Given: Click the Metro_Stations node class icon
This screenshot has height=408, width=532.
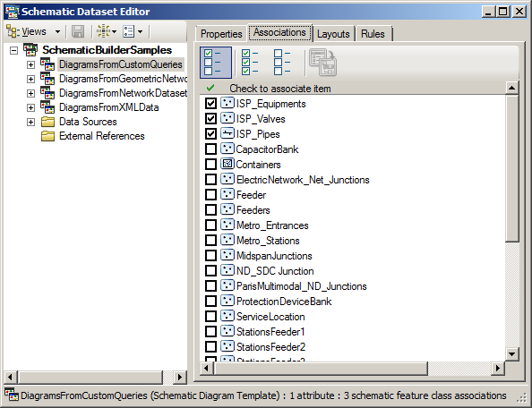Looking at the screenshot, I should [227, 241].
